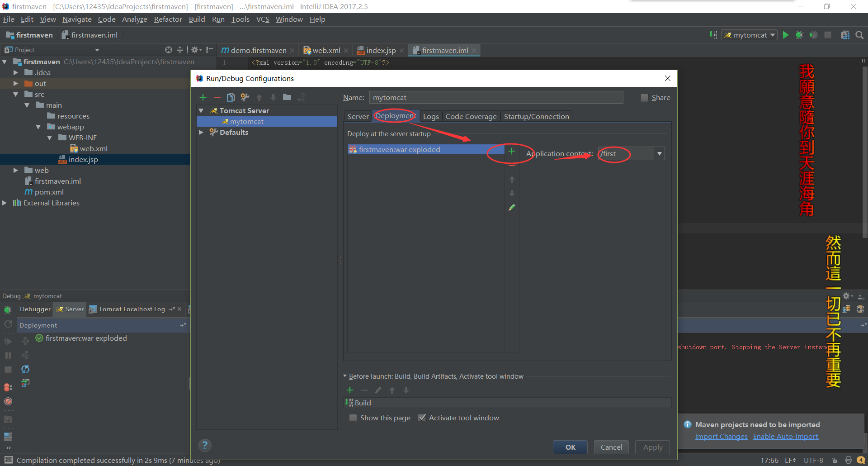This screenshot has height=466, width=868.
Task: Add new configuration with plus icon
Action: point(203,97)
